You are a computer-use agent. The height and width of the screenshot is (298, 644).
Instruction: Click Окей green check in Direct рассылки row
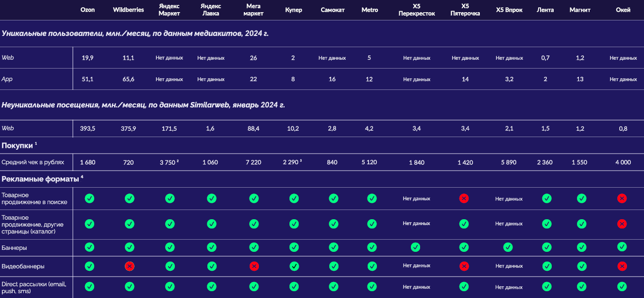point(622,286)
